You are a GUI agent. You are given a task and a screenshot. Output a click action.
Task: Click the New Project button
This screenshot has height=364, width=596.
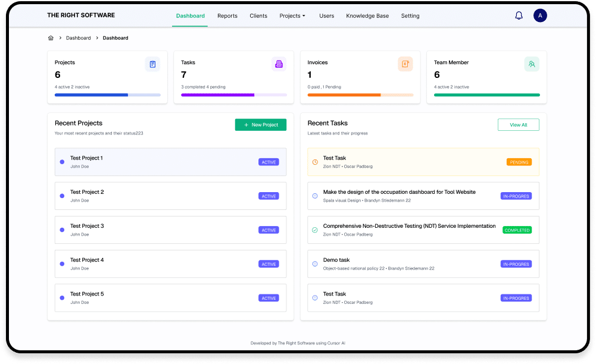pyautogui.click(x=260, y=125)
